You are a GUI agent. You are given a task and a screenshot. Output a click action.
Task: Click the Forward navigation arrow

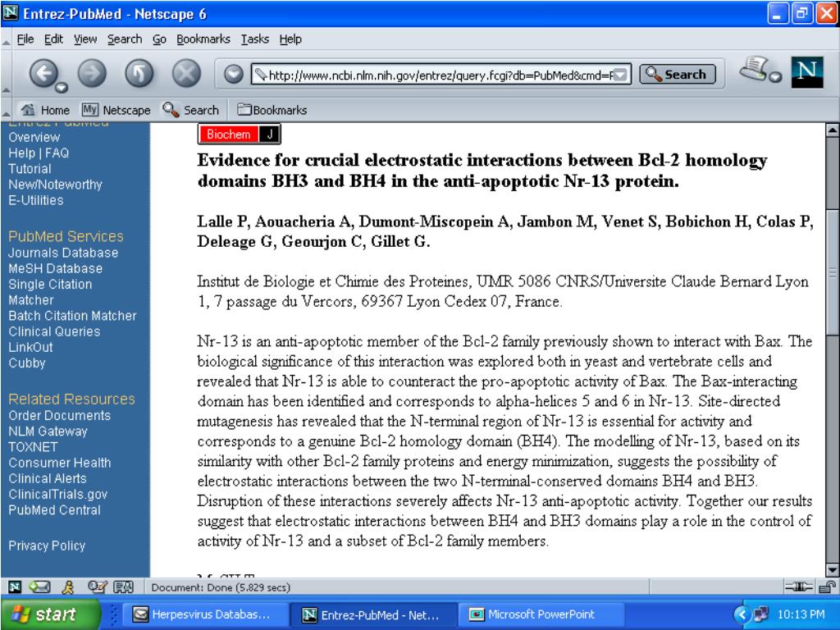pos(92,73)
